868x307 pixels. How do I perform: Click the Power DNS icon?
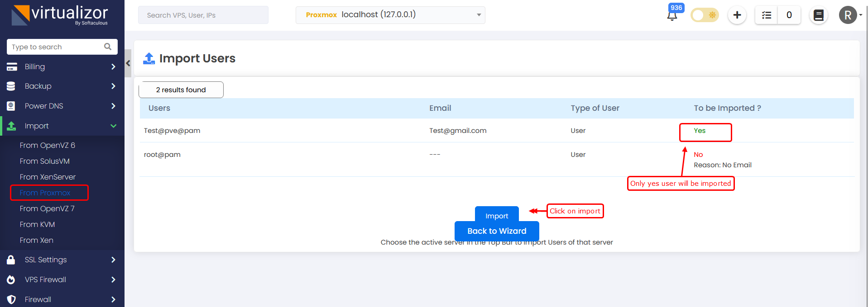coord(11,106)
